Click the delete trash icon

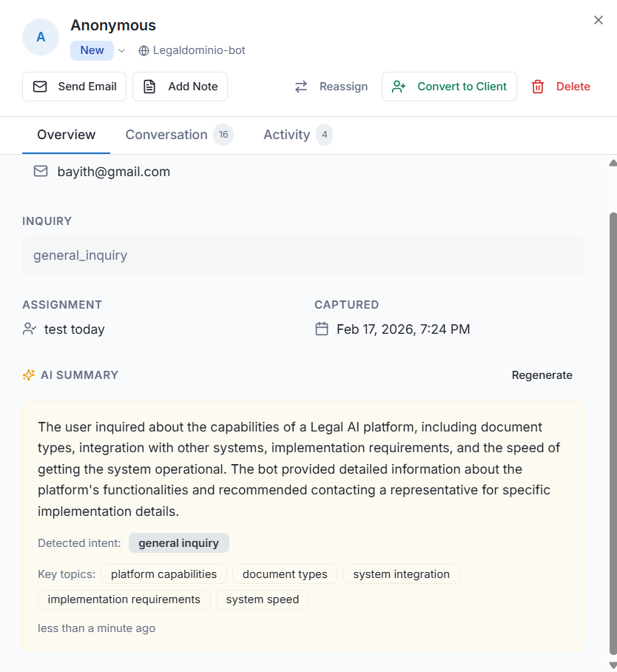point(537,87)
